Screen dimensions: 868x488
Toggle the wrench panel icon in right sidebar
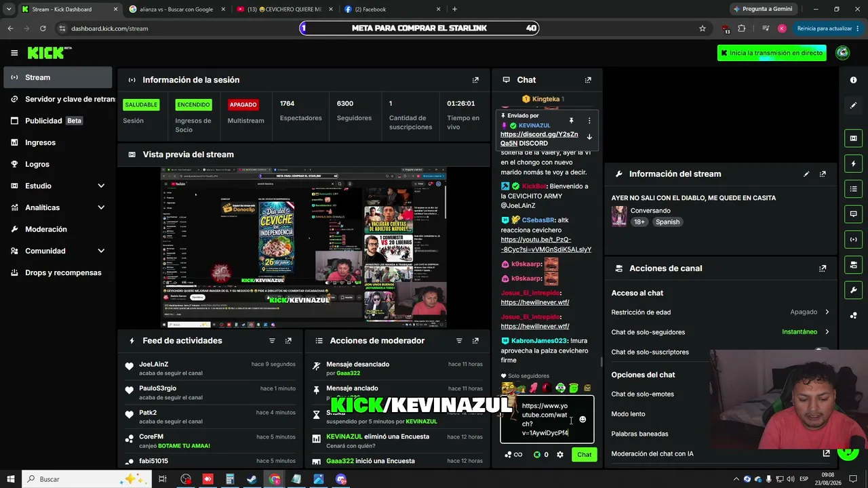point(854,290)
